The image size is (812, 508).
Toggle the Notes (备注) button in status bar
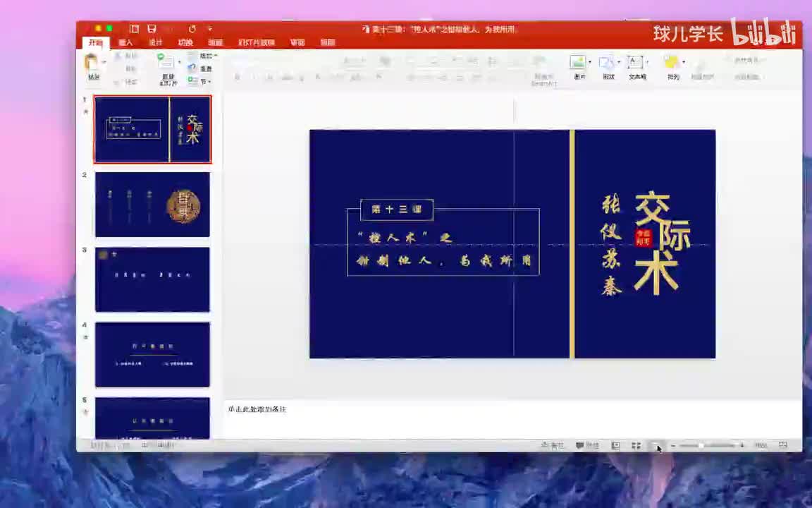(x=553, y=445)
